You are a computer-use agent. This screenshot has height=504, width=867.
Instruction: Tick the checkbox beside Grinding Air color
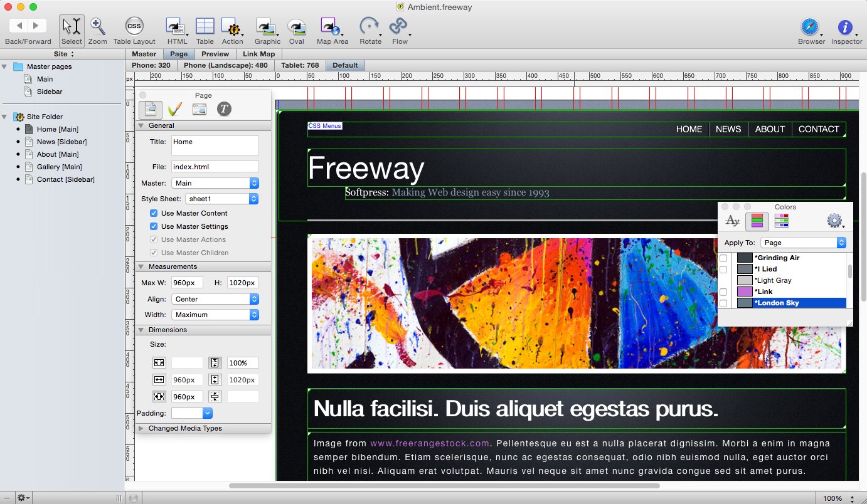(x=723, y=258)
